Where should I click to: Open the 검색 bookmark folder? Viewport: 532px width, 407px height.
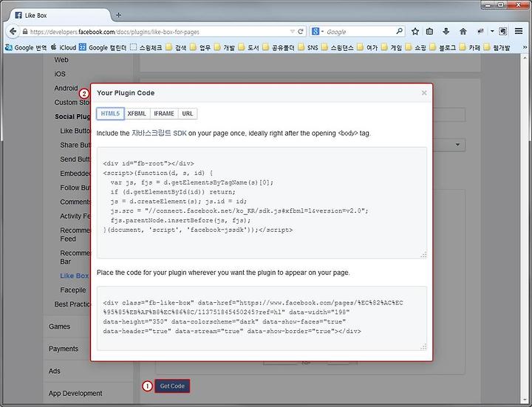[176, 47]
